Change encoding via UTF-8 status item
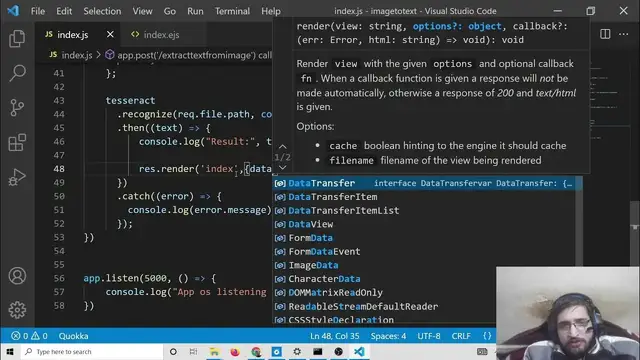Screen dimensions: 640x360 coord(429,336)
